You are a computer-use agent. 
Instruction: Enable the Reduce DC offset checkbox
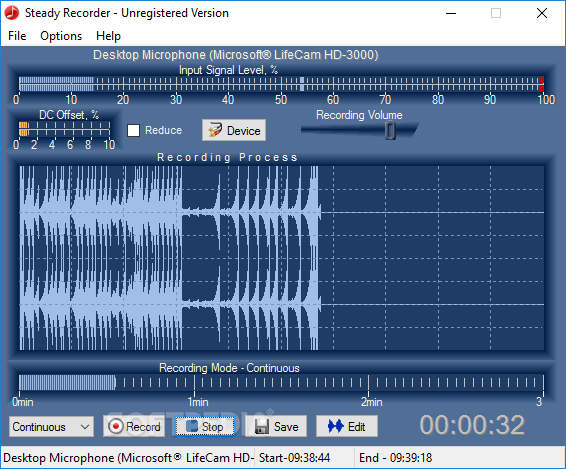(134, 130)
